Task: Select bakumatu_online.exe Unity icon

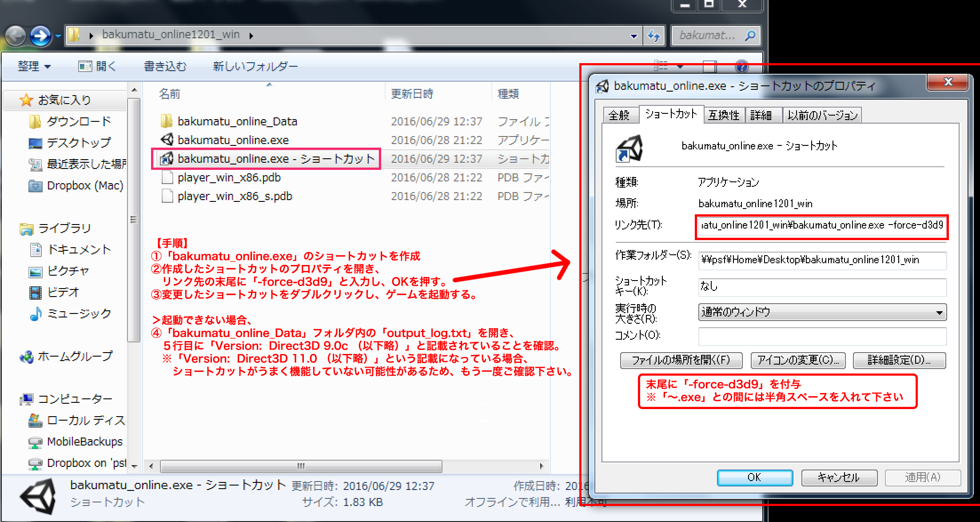Action: [167, 140]
